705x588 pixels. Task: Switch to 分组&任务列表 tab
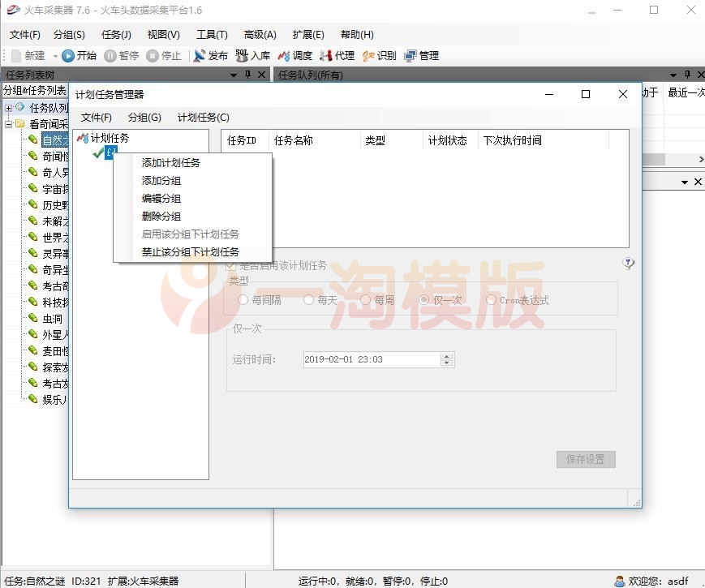[x=35, y=90]
